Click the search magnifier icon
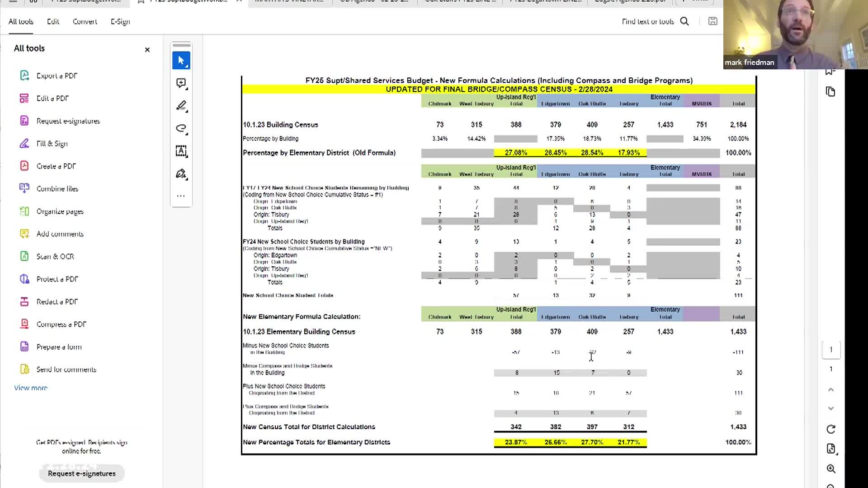 click(x=684, y=21)
